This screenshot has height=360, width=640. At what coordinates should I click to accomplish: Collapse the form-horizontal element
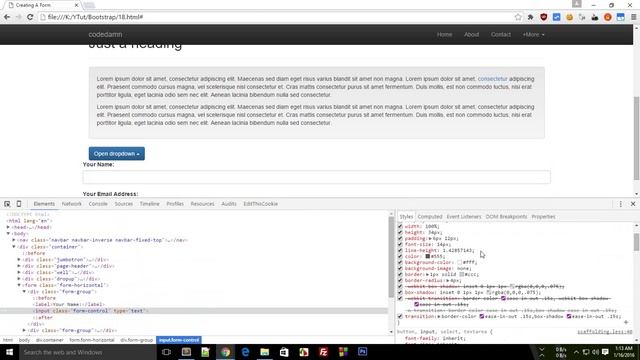click(19, 285)
